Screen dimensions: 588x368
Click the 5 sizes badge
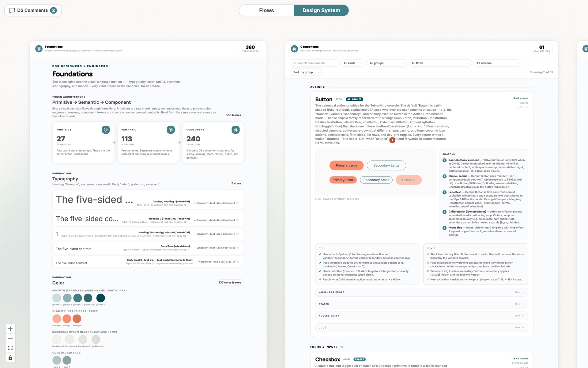pos(236,183)
